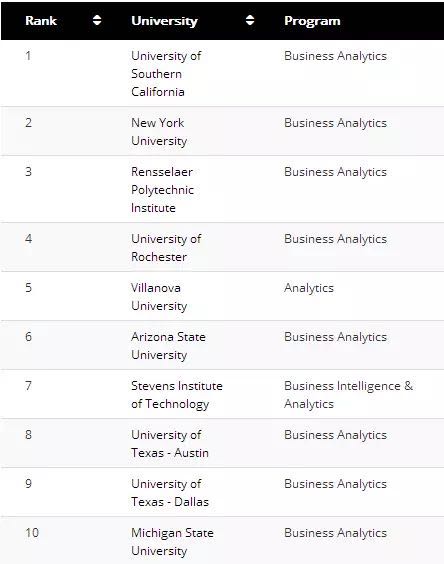
Task: Click Business Analytics for New York University
Action: click(335, 123)
